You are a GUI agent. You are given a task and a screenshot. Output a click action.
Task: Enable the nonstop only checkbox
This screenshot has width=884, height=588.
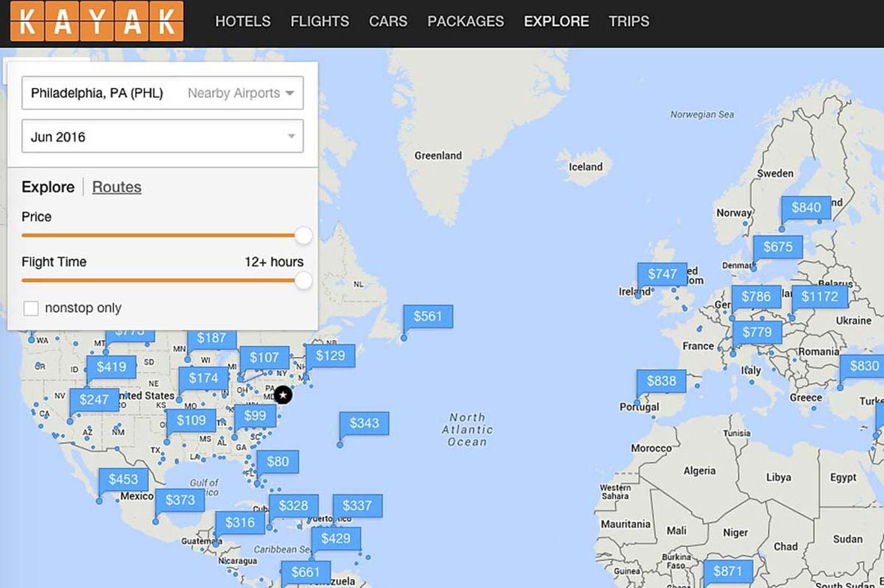pos(31,308)
